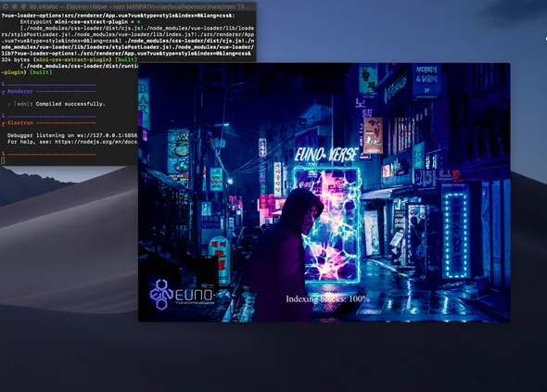The height and width of the screenshot is (392, 547).
Task: Click the '324 bytes' text in terminal
Action: point(16,60)
